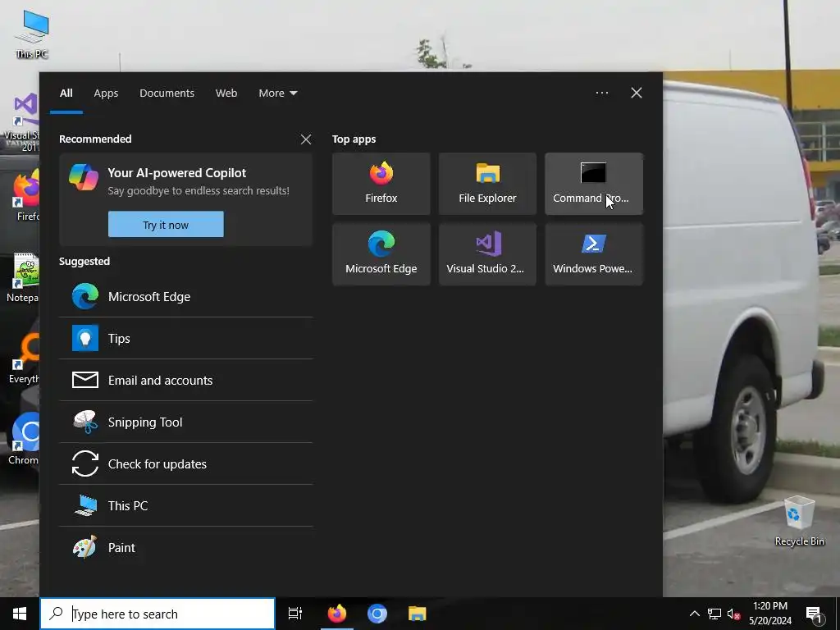
Task: Open File Explorer from the taskbar
Action: click(418, 614)
